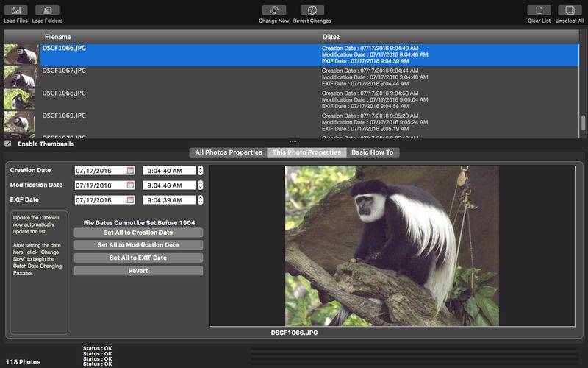Image resolution: width=588 pixels, height=368 pixels.
Task: Click the Change Now icon
Action: click(x=274, y=10)
